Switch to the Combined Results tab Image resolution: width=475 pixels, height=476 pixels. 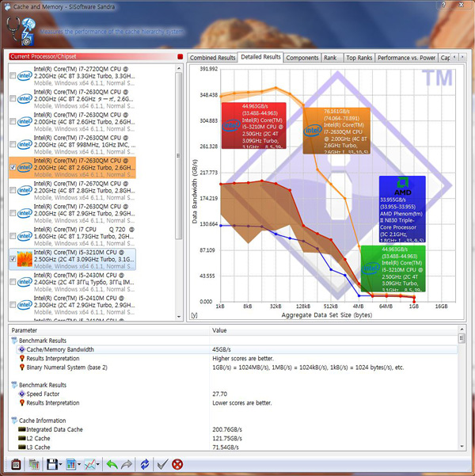212,58
